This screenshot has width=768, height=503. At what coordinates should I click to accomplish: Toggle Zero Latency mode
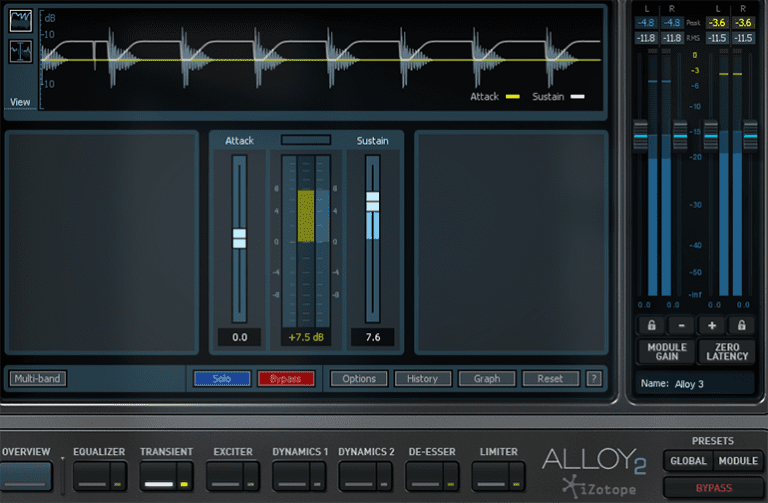(x=726, y=352)
